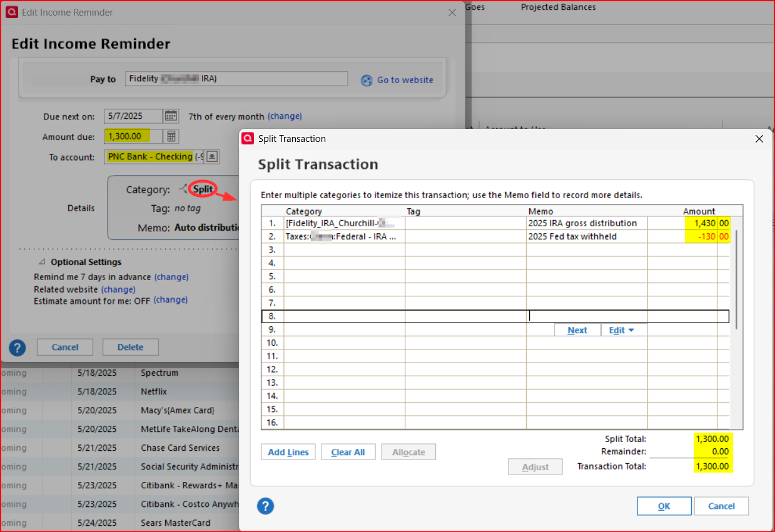Open the calendar picker beside Due next on

point(171,116)
